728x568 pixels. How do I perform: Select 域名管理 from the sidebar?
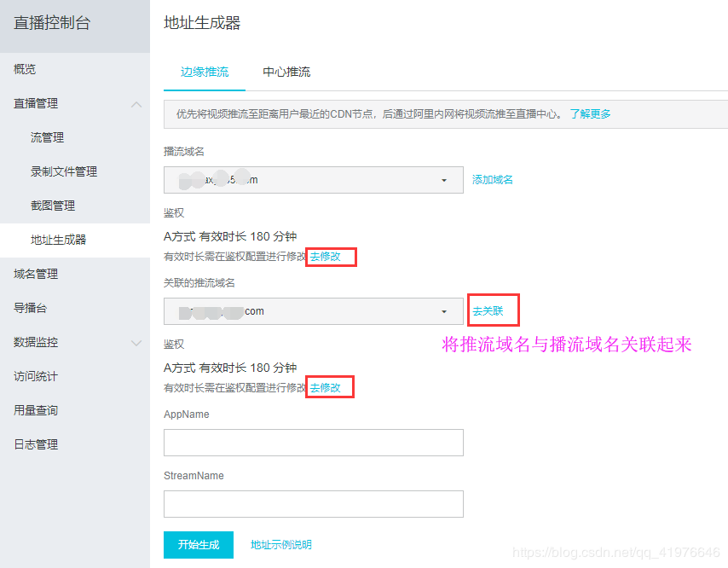pos(36,274)
